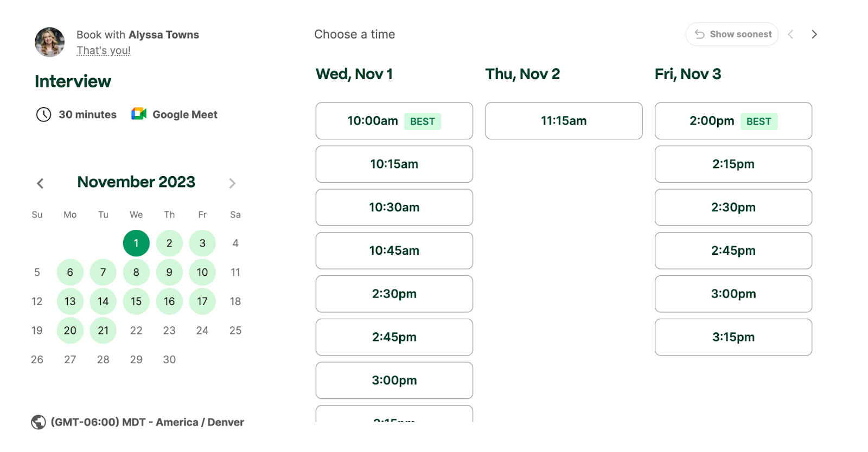Go to previous month in calendar
The height and width of the screenshot is (452, 868).
tap(40, 183)
